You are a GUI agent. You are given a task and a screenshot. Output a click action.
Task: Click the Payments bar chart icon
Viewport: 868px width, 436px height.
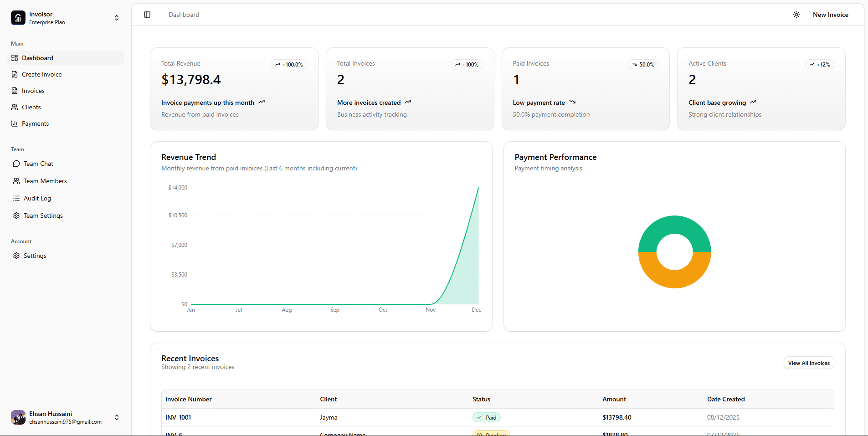[x=15, y=123]
